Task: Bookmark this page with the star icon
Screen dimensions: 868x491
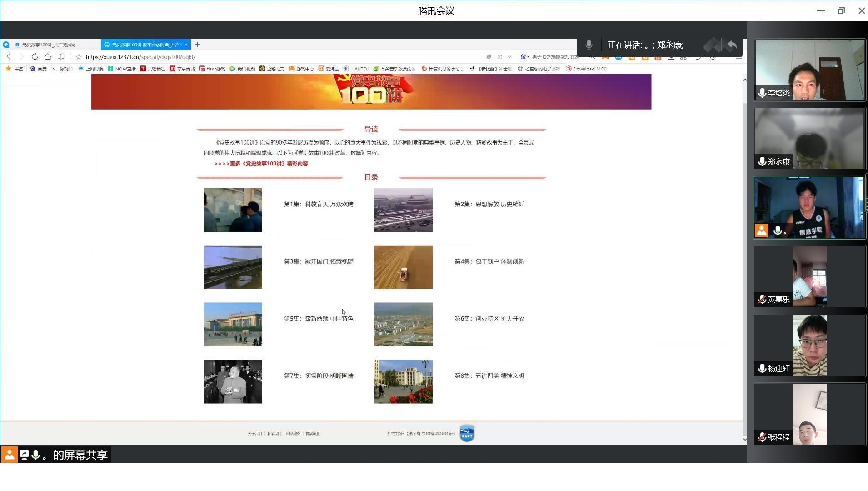Action: [79, 57]
